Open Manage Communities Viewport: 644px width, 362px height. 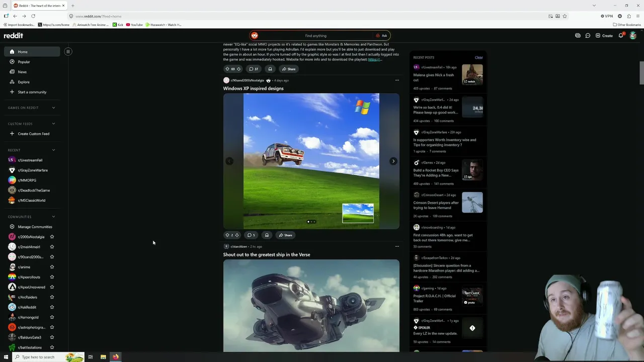tap(32, 227)
